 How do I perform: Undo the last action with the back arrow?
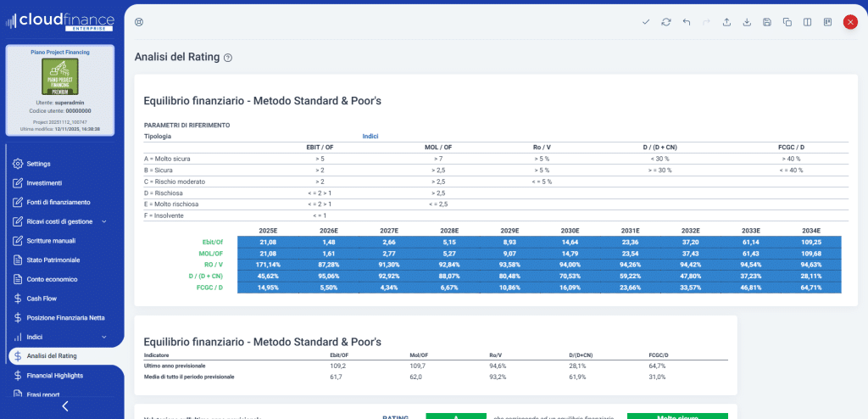pos(687,22)
